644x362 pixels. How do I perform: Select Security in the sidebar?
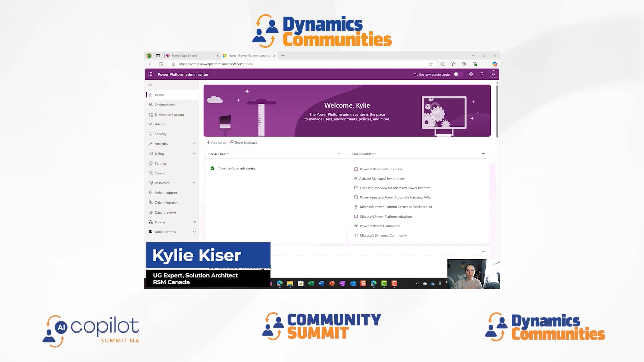(172, 134)
